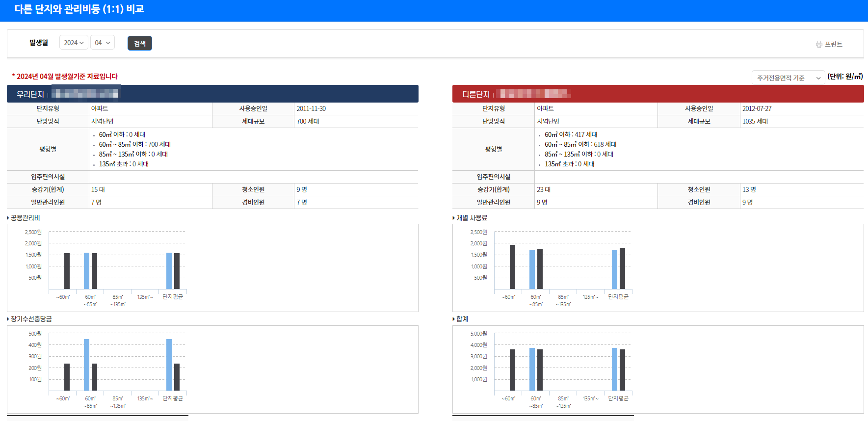Click the blue 단지평균 bar in 합계 chart

point(614,369)
